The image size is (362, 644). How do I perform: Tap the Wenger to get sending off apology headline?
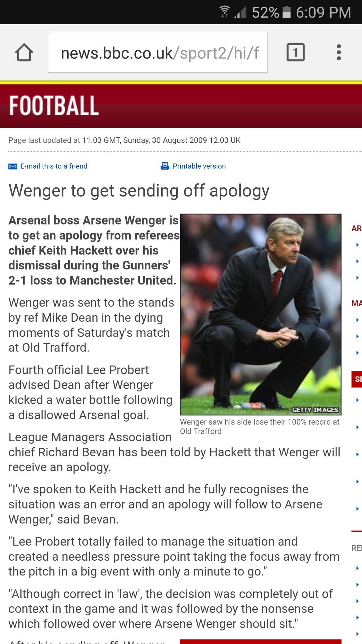[139, 191]
